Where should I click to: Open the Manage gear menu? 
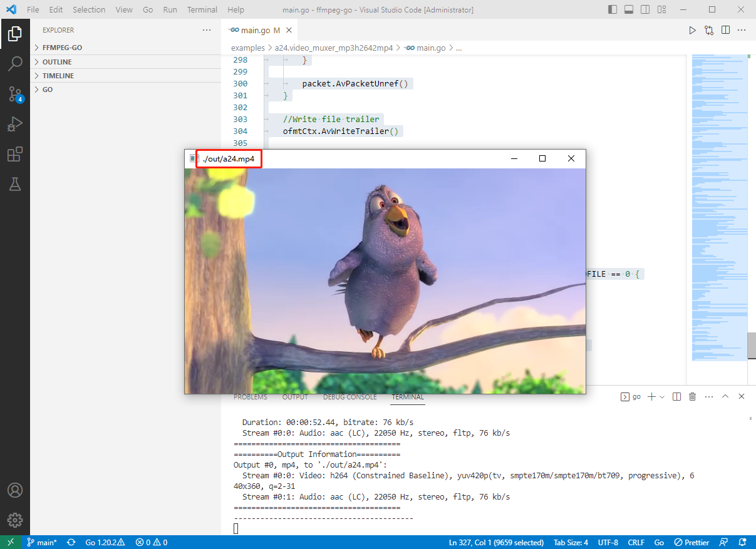pyautogui.click(x=15, y=520)
